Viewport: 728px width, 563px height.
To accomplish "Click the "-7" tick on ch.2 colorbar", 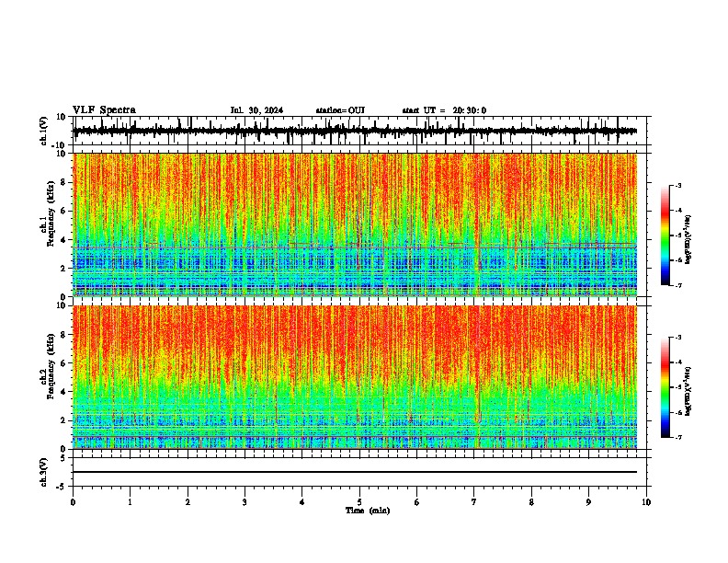I will 677,437.
